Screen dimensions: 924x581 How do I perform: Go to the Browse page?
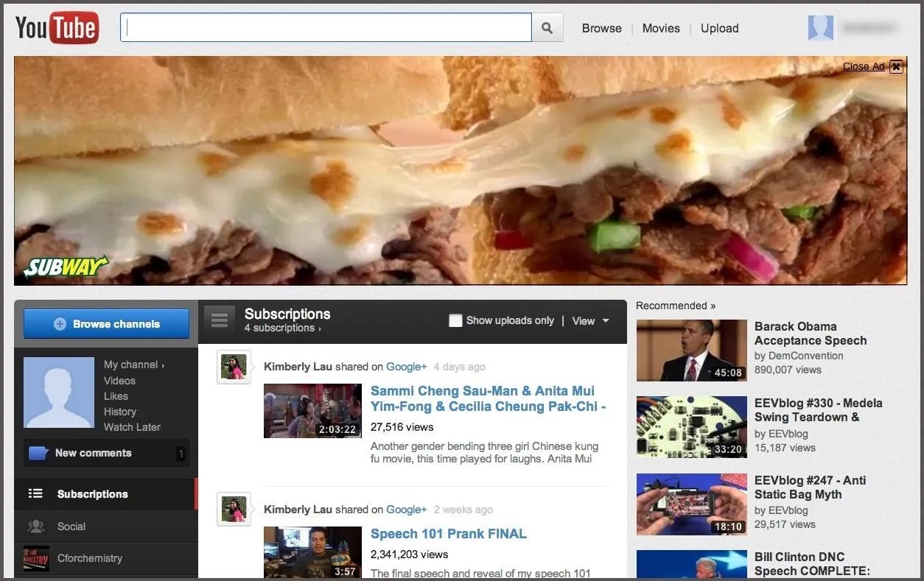click(602, 28)
